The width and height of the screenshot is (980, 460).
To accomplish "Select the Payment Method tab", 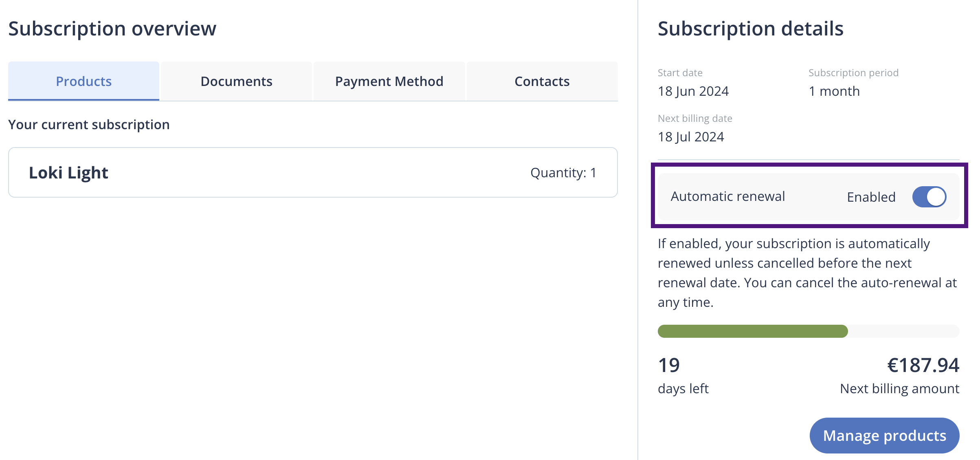I will 389,81.
